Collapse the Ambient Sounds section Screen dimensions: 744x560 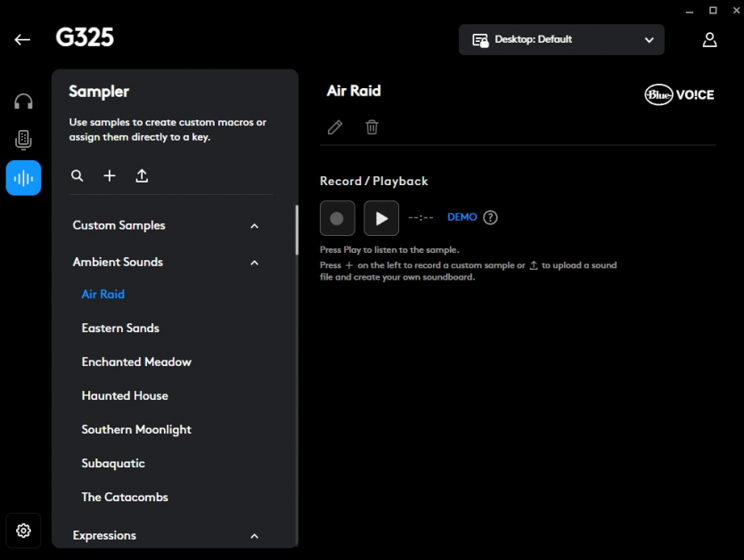[254, 263]
